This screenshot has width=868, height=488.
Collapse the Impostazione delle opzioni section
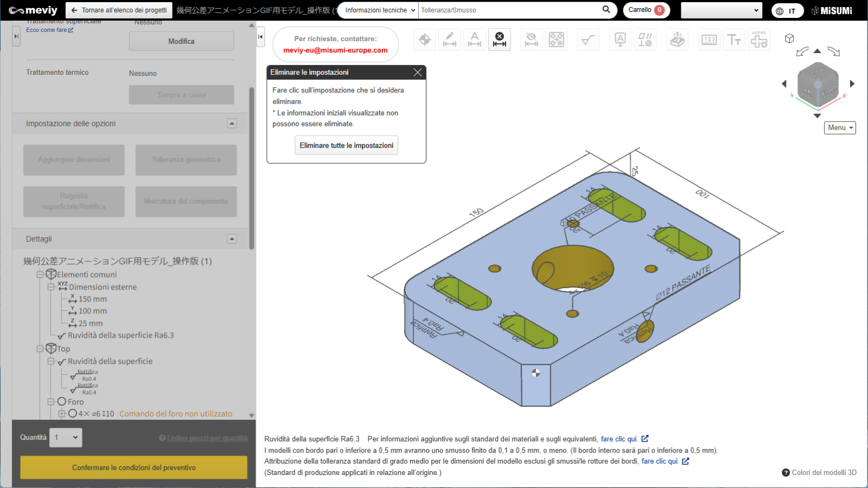pyautogui.click(x=232, y=124)
